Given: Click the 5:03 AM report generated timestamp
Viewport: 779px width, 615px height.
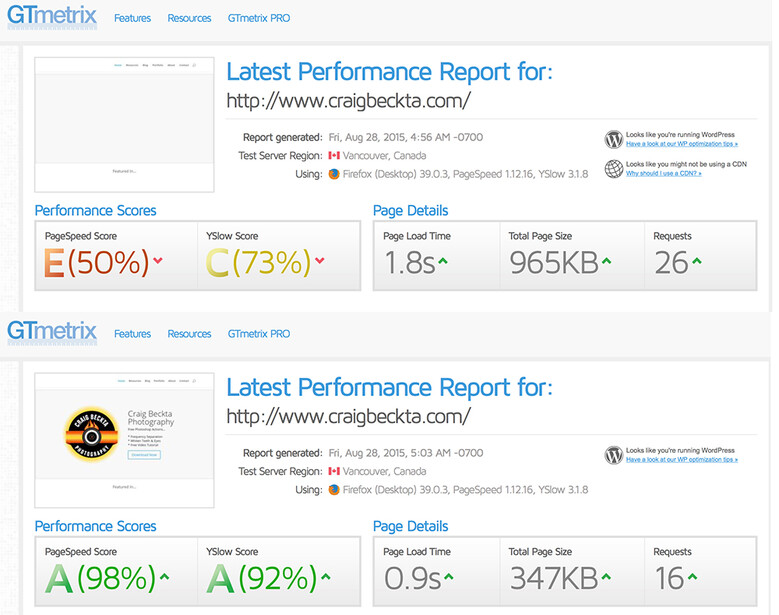Looking at the screenshot, I should (x=405, y=453).
